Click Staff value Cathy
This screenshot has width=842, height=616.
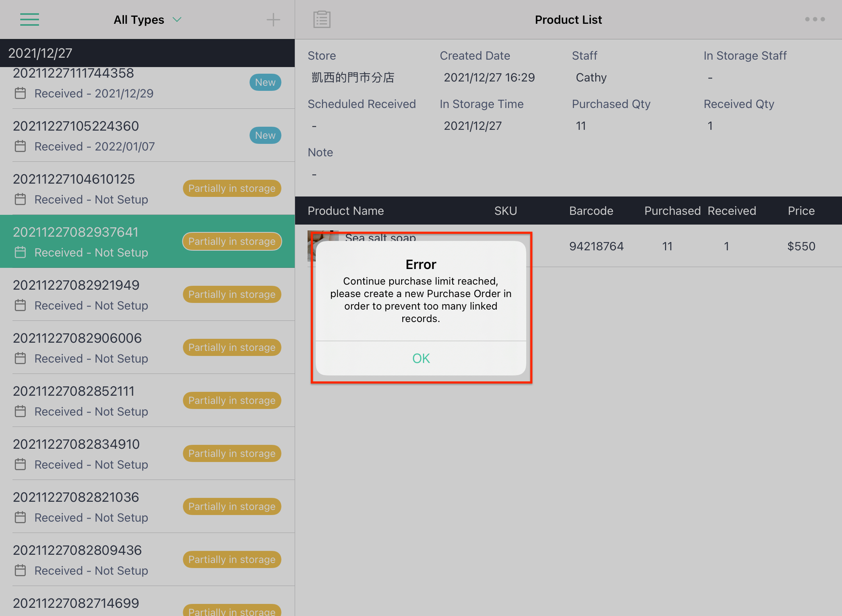(591, 77)
